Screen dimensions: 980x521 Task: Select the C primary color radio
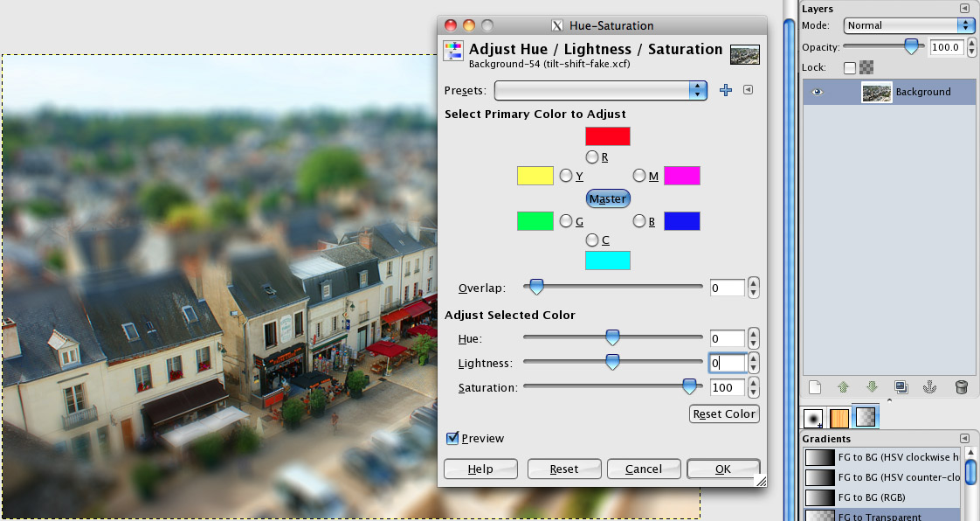tap(592, 240)
